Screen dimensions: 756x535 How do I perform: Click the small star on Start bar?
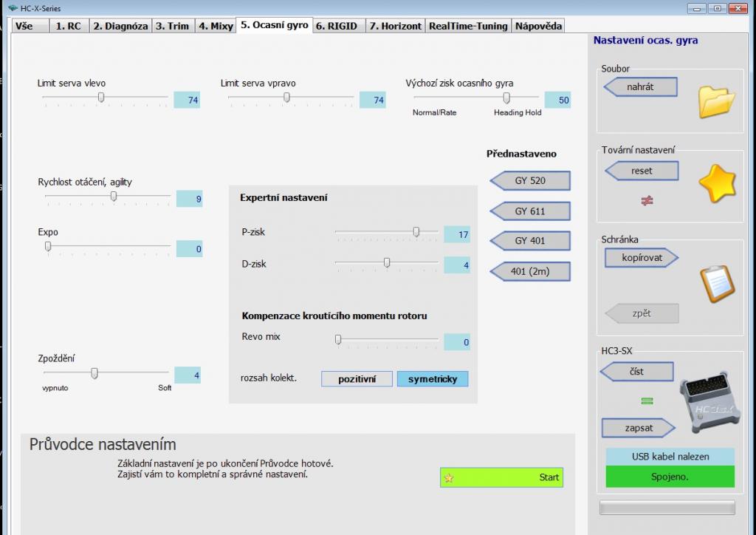coord(449,478)
